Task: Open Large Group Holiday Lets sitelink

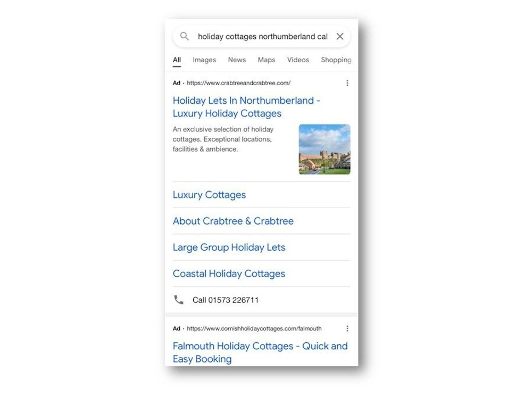Action: coord(229,247)
